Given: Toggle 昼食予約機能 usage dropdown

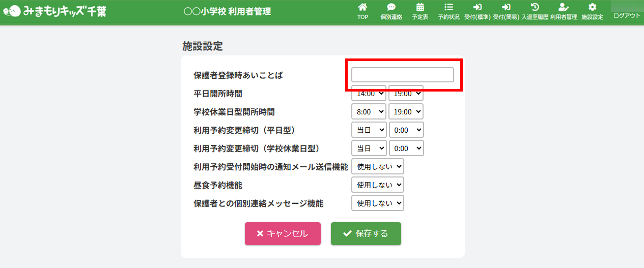Looking at the screenshot, I should [377, 185].
